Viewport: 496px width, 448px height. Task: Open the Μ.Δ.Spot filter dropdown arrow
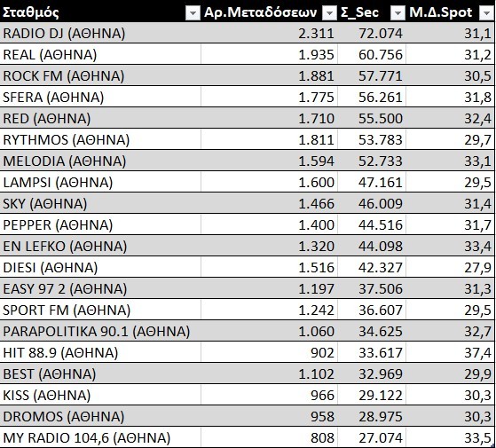(486, 13)
